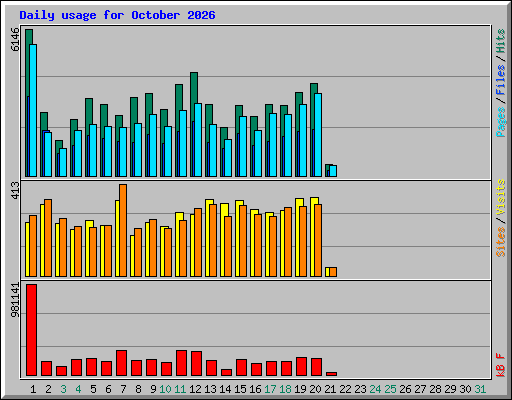Image resolution: width=512 pixels, height=400 pixels.
Task: Click day 1 on the x-axis
Action: click(x=33, y=389)
